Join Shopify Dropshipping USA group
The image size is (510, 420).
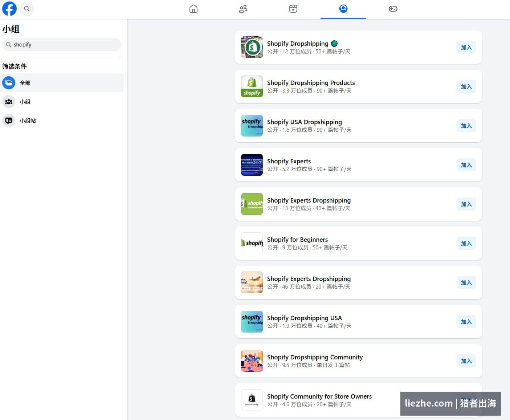(466, 322)
